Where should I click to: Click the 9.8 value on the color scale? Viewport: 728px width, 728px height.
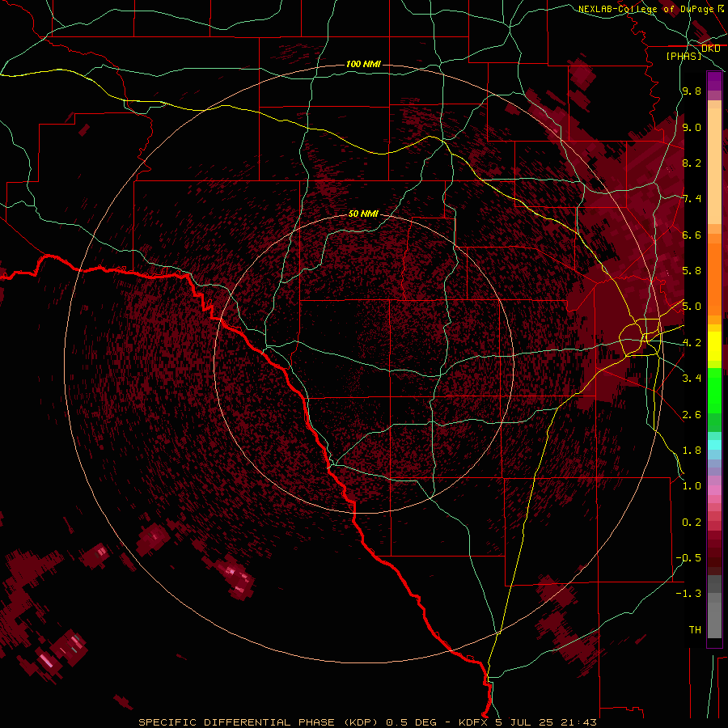[692, 91]
